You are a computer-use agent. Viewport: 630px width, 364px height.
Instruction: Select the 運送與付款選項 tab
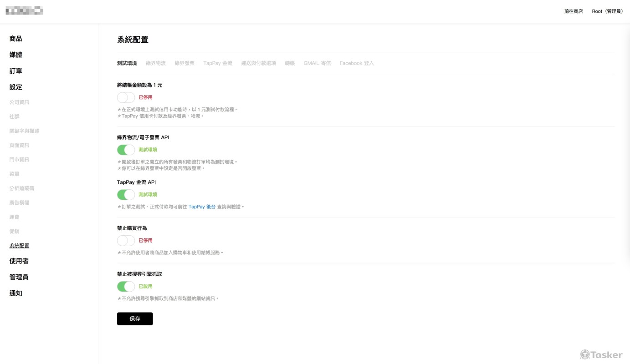click(258, 63)
